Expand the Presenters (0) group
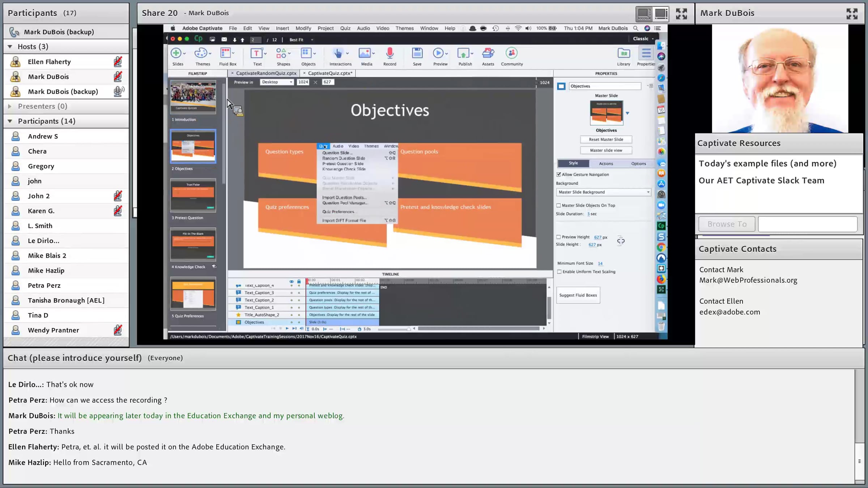The image size is (868, 488). tap(10, 106)
